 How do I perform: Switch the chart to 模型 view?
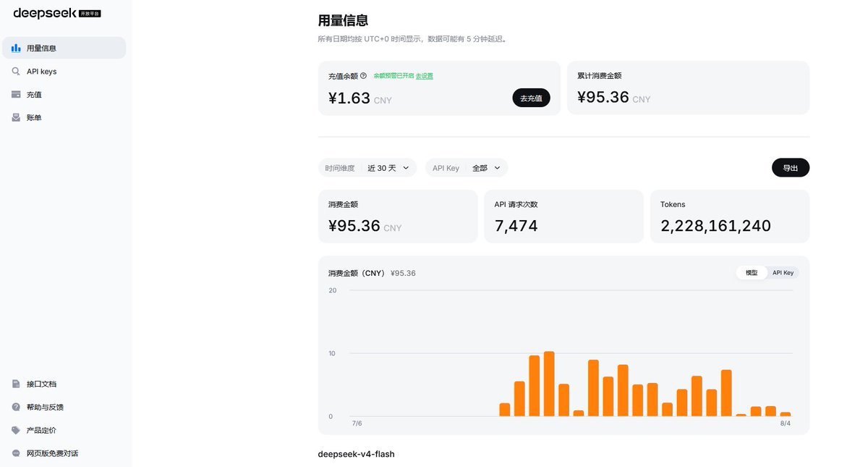(x=752, y=272)
